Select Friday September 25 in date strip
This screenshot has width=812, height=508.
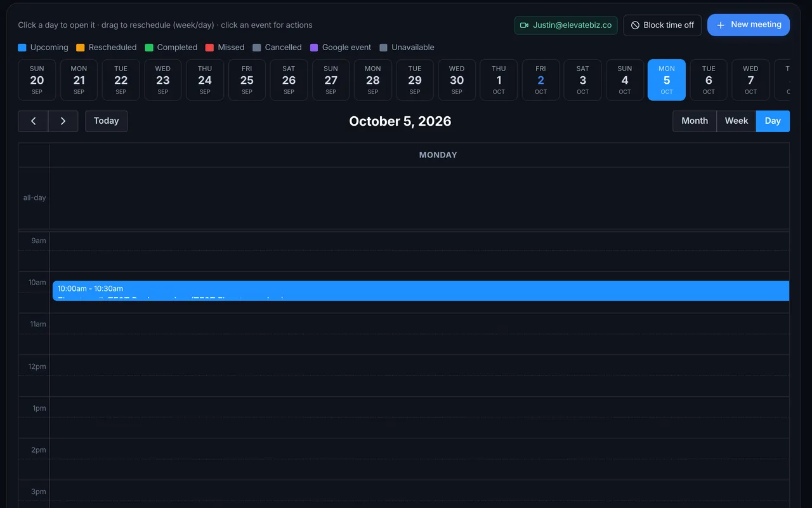[247, 80]
